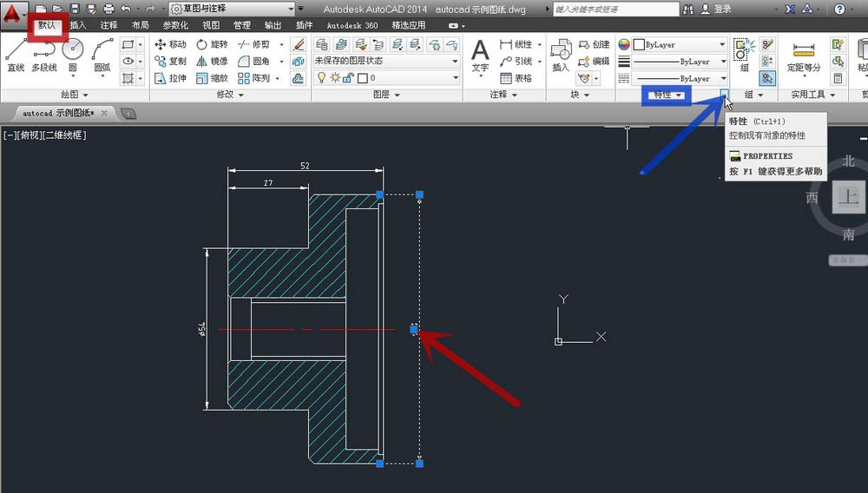This screenshot has height=493, width=868.
Task: Open the 参数化 ribbon tab
Action: pos(175,25)
